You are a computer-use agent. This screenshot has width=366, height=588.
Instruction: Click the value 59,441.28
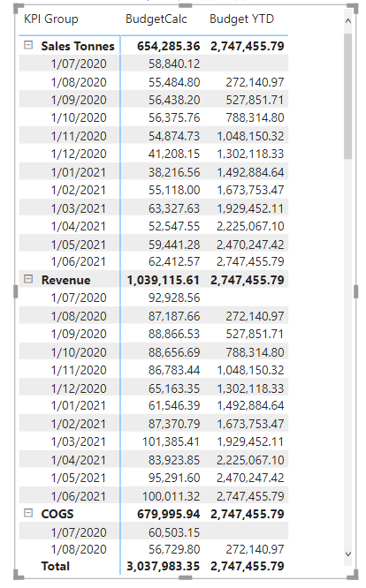point(174,245)
